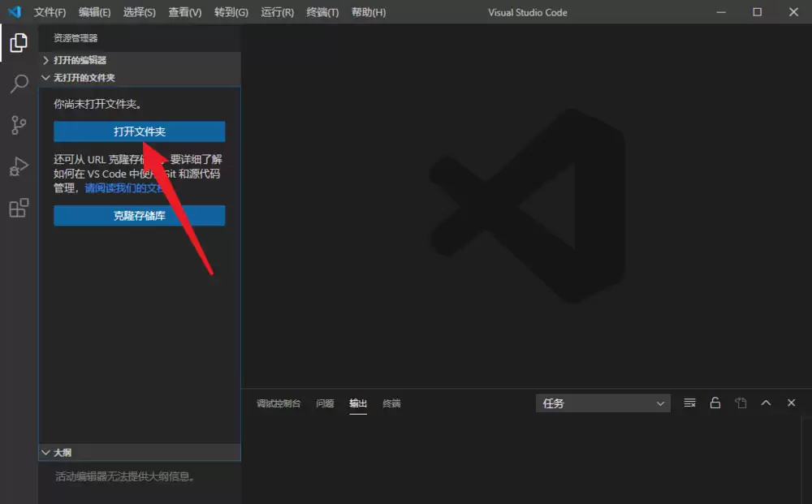
Task: Open the 终端(T) menu
Action: pos(322,12)
